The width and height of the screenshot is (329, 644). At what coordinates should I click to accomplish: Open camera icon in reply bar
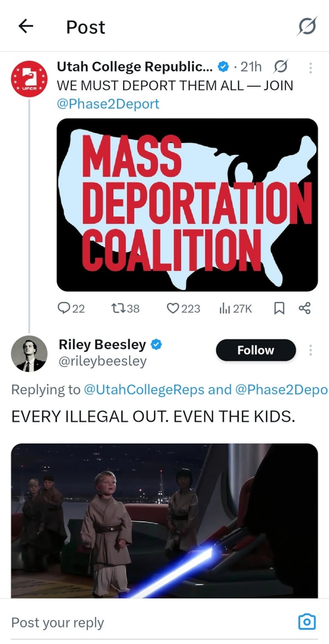[x=306, y=621]
